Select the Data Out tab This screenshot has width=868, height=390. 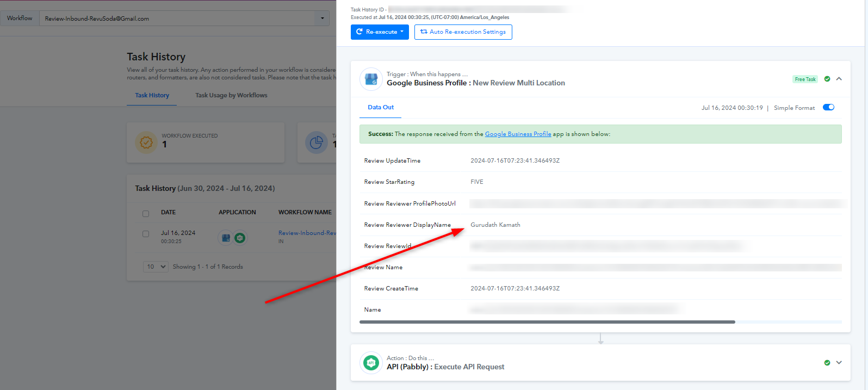coord(381,107)
